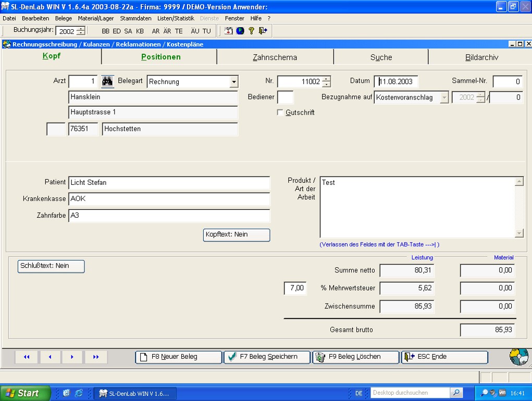The height and width of the screenshot is (401, 532).
Task: Click the Rechnungsschreibung window's title icon
Action: pos(7,44)
